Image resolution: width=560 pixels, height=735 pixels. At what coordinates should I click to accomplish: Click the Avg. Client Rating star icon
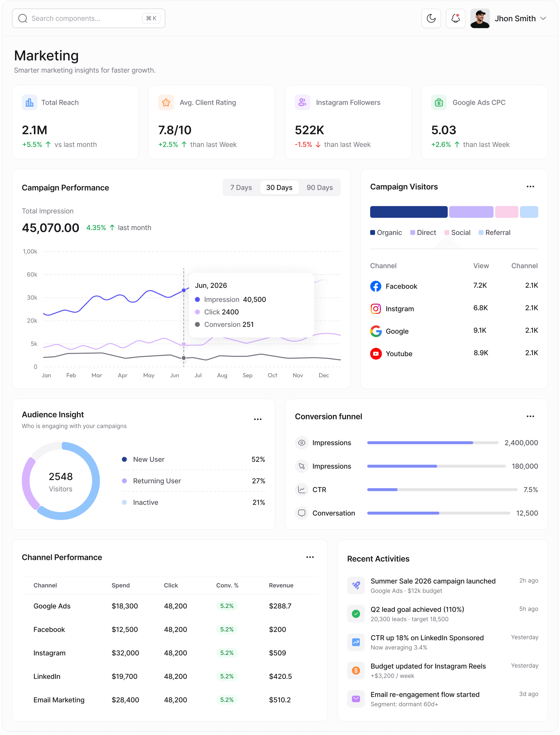coord(166,102)
